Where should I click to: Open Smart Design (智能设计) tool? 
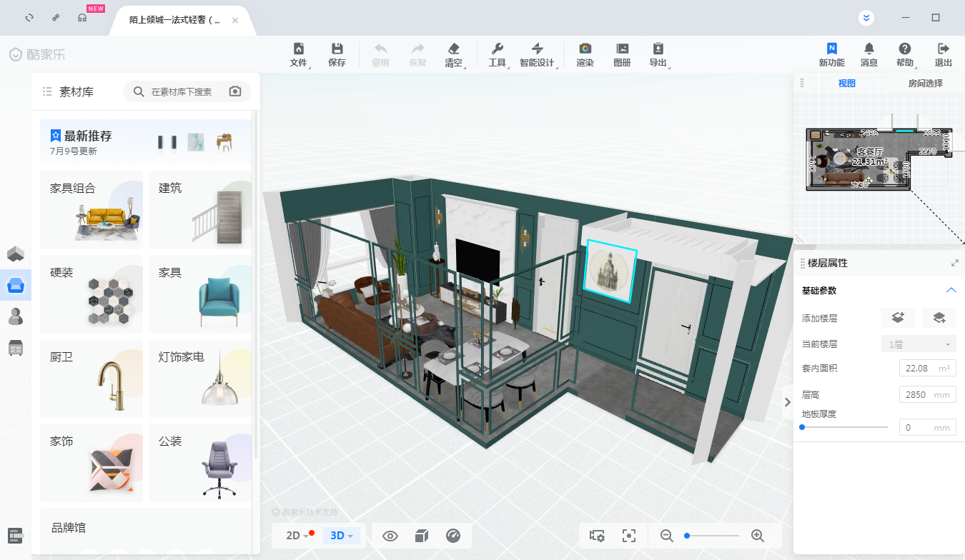coord(537,54)
